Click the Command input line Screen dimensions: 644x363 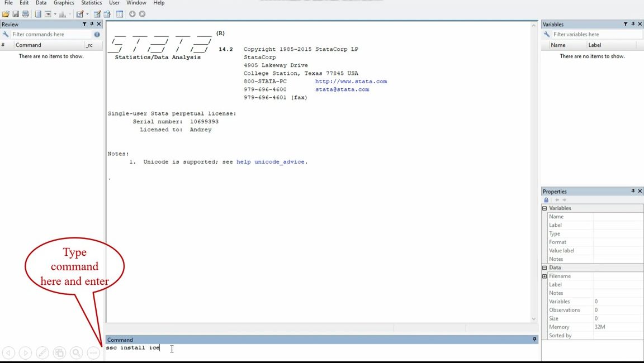coord(321,348)
